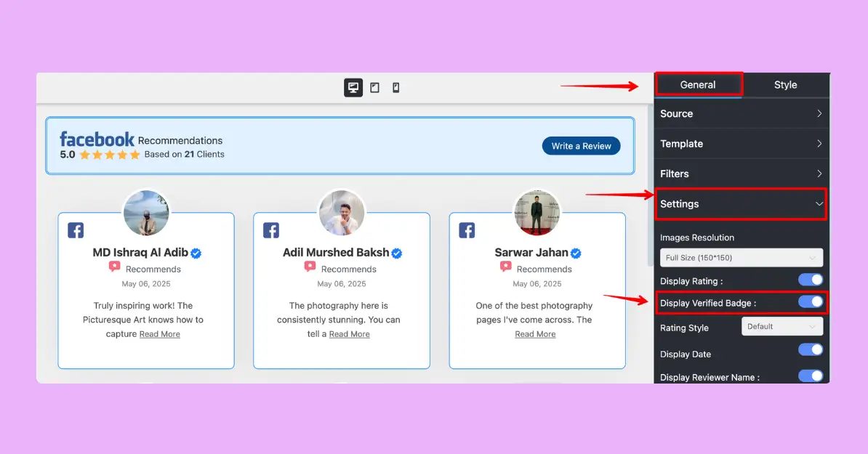Click Read More on MD Ishraq's review
The height and width of the screenshot is (454, 868).
click(160, 334)
